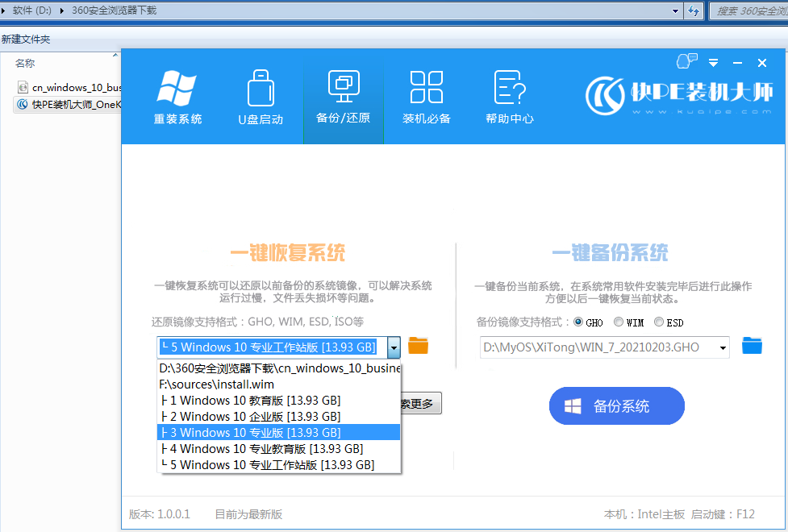Choose 3 Windows 10 专业版 from list
Image resolution: width=788 pixels, height=532 pixels.
[x=279, y=432]
